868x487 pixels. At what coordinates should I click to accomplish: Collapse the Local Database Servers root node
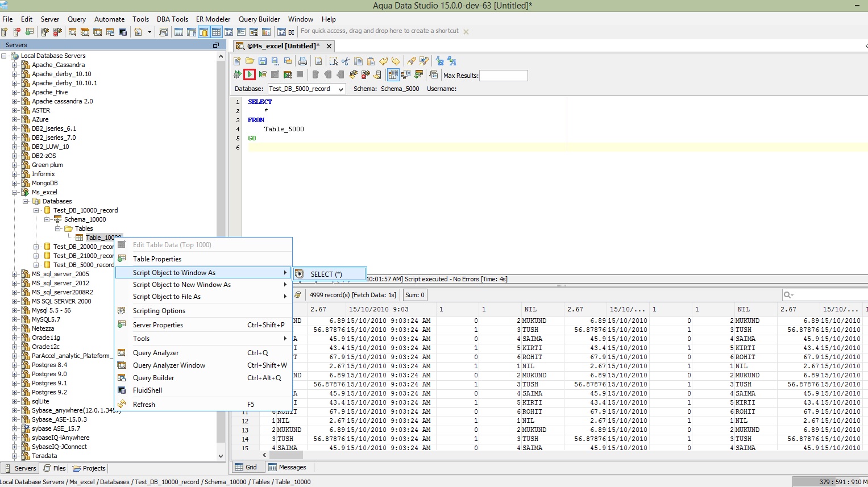point(4,56)
